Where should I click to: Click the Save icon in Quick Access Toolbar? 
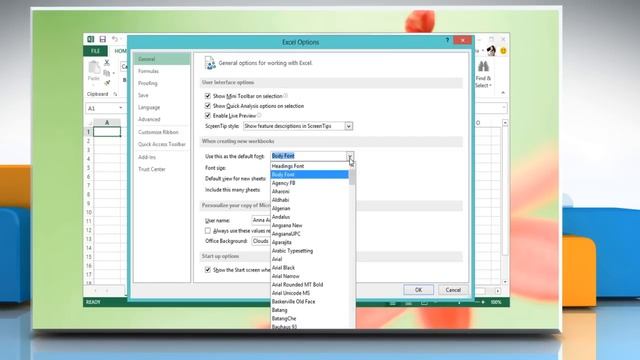pyautogui.click(x=102, y=39)
